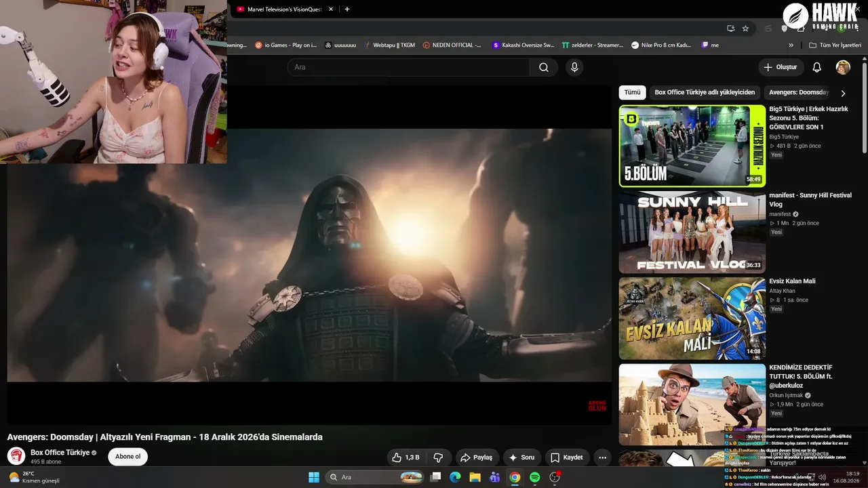Open the Kakashi Oversize bookmark

pyautogui.click(x=524, y=45)
